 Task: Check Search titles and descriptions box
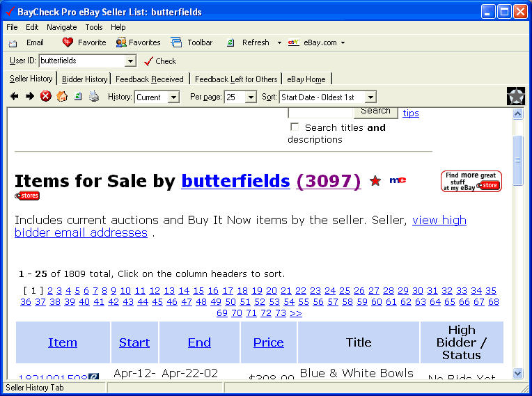coord(295,127)
